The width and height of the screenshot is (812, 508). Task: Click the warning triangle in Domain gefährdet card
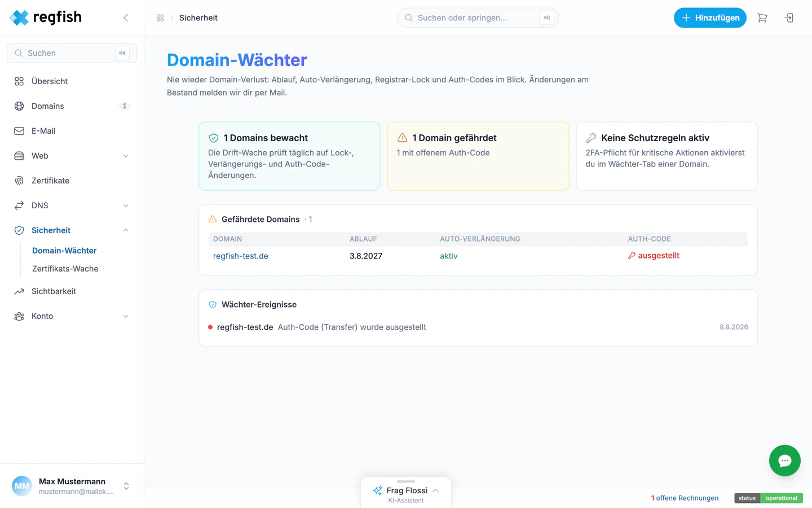(x=402, y=138)
